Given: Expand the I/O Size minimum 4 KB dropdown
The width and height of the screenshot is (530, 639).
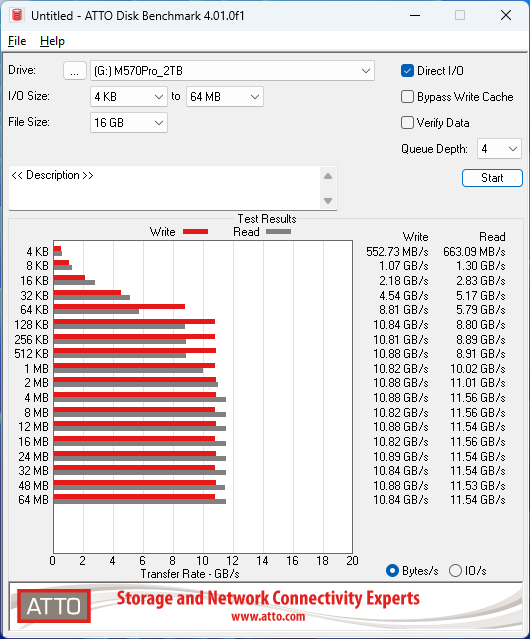Looking at the screenshot, I should click(x=129, y=97).
